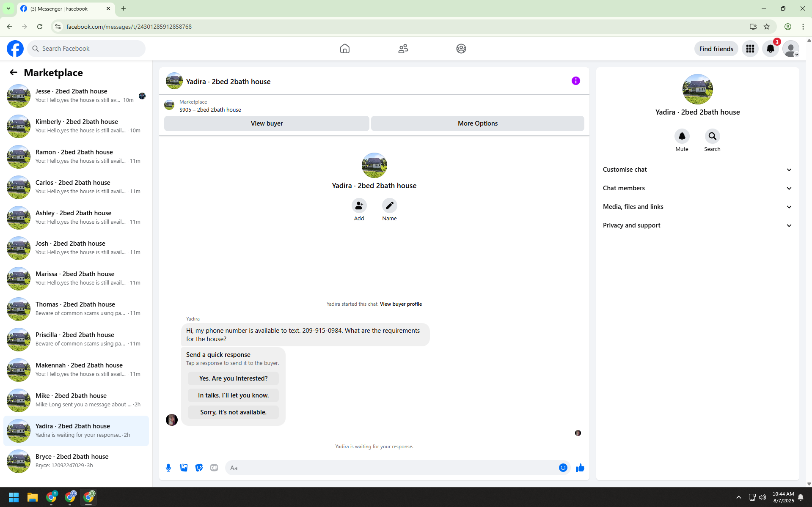Click the browser reload button
Viewport: 812px width, 507px height.
tap(40, 27)
